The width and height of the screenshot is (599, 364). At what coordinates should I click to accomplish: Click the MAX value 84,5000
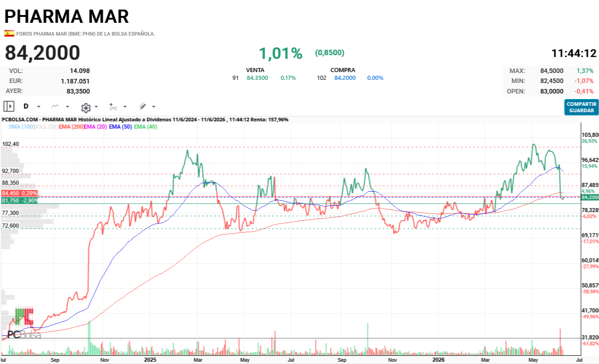tap(552, 71)
